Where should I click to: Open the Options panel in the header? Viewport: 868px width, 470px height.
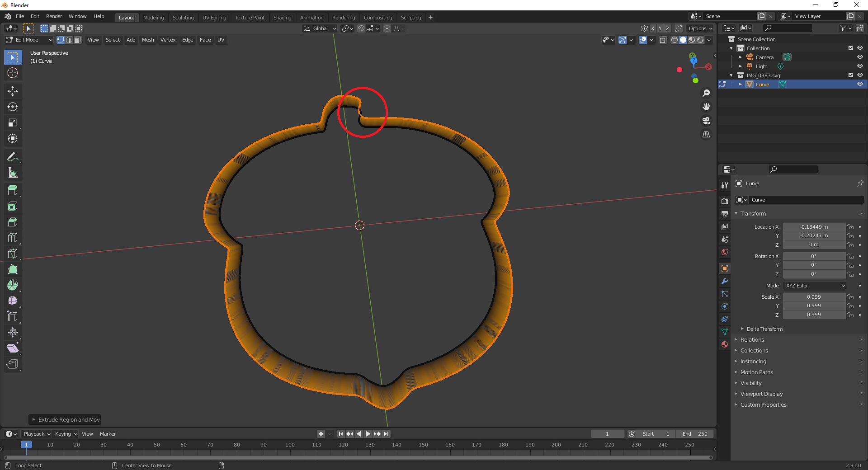[699, 28]
